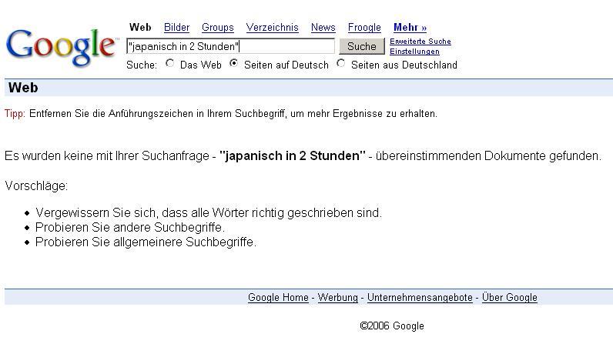Screen dimensions: 613x364
Task: Follow the Google Home footer link
Action: (x=278, y=298)
